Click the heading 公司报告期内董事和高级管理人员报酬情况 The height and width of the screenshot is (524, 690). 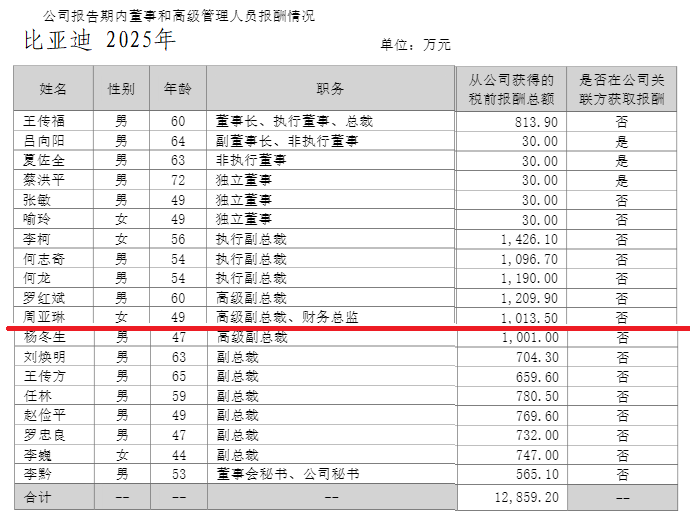[179, 16]
